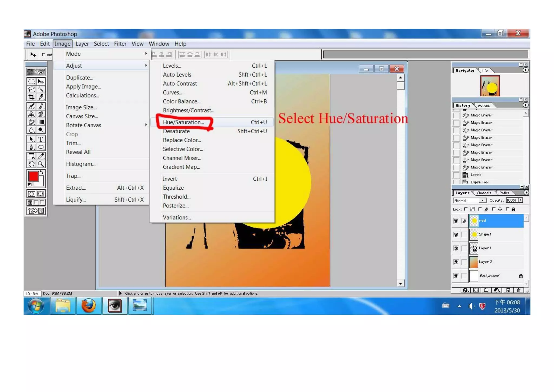
Task: Enable lock image pixels checkbox
Action: pyautogui.click(x=480, y=209)
